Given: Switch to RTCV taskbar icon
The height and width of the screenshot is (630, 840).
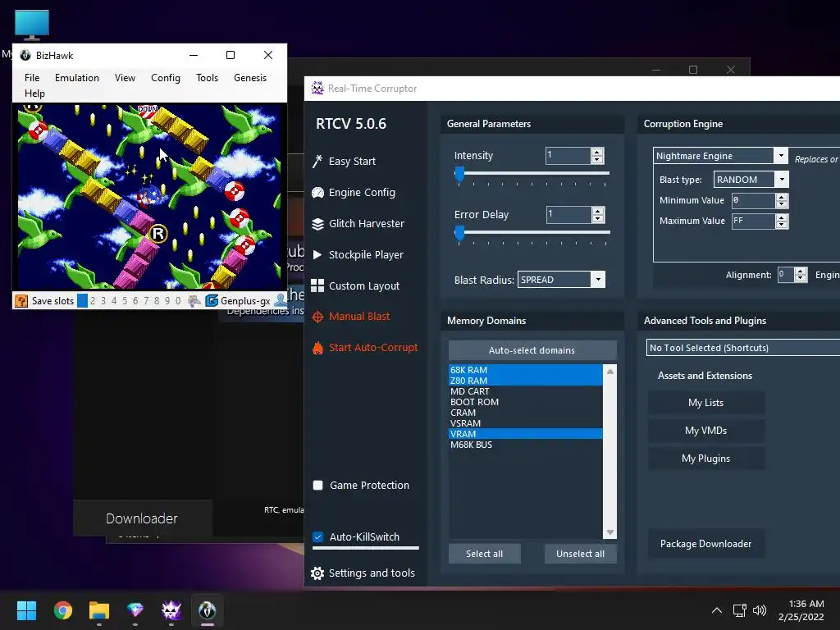Looking at the screenshot, I should click(171, 610).
